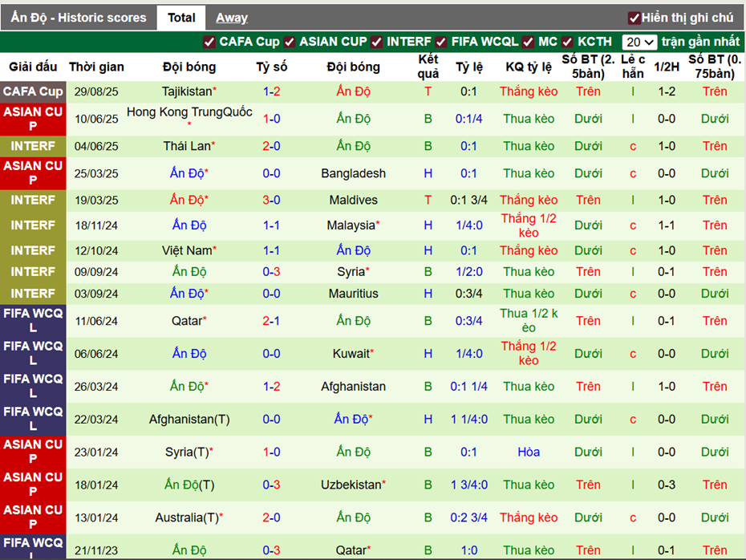The image size is (746, 560).
Task: Open the 20 recent matches dropdown
Action: [x=639, y=42]
